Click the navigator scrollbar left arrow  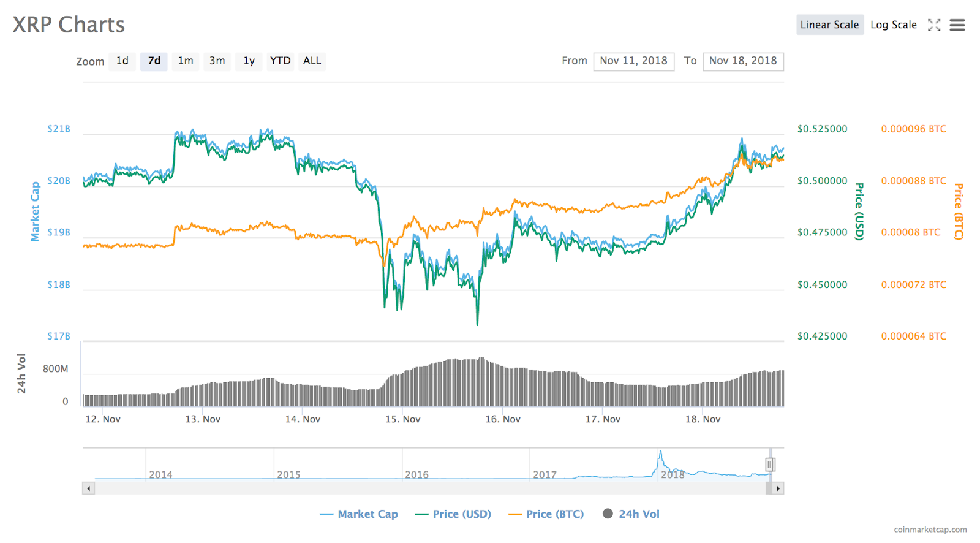pyautogui.click(x=89, y=488)
